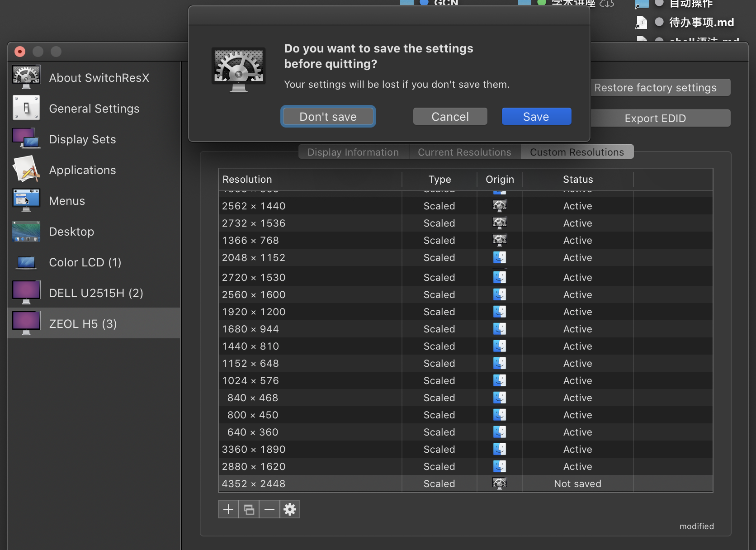Choose Don't save in the dialog

click(x=328, y=117)
